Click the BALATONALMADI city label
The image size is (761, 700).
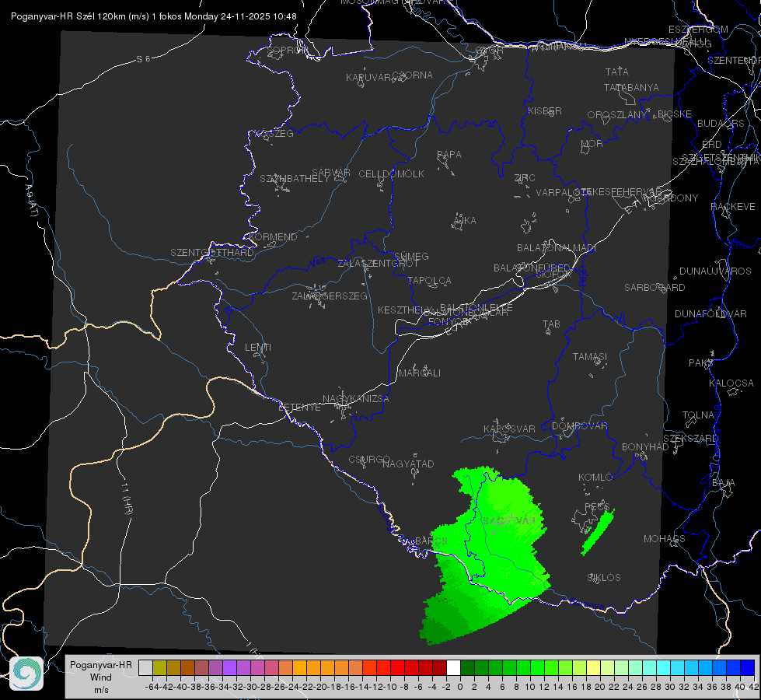pyautogui.click(x=557, y=248)
